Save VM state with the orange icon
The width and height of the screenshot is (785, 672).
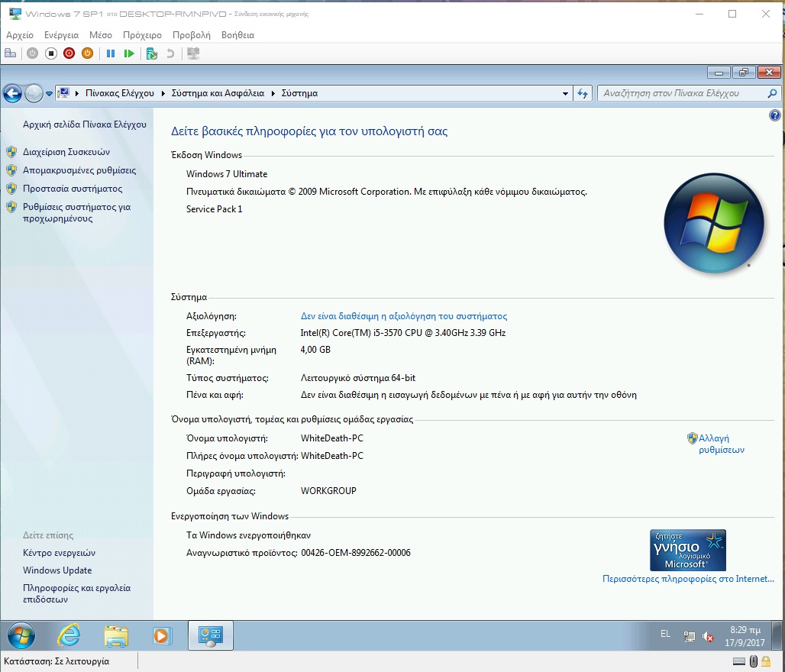click(87, 53)
